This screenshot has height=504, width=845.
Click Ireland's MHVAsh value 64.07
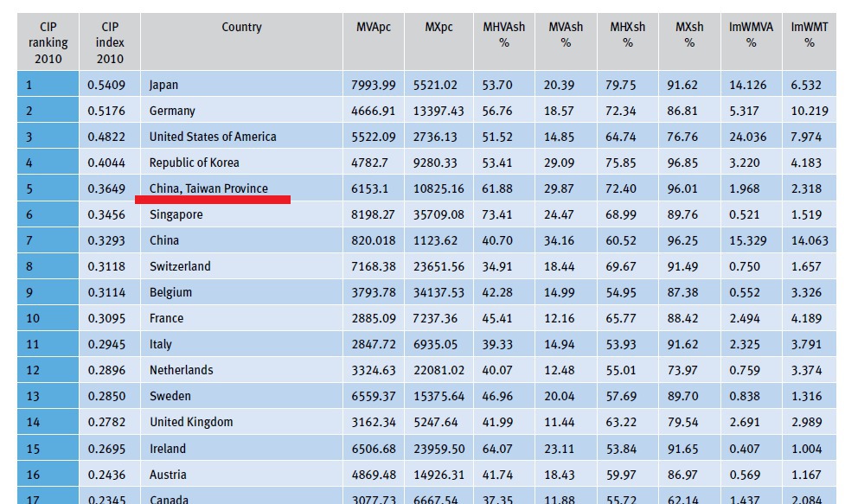pyautogui.click(x=497, y=449)
